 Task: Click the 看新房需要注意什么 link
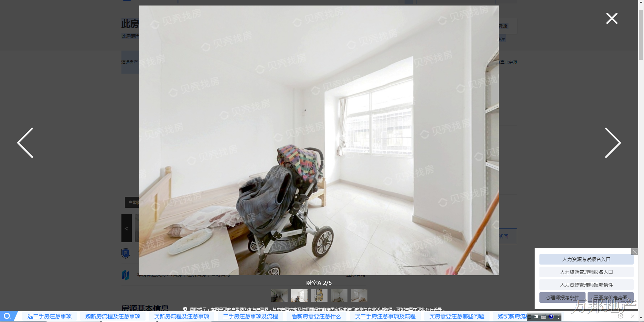(x=316, y=316)
